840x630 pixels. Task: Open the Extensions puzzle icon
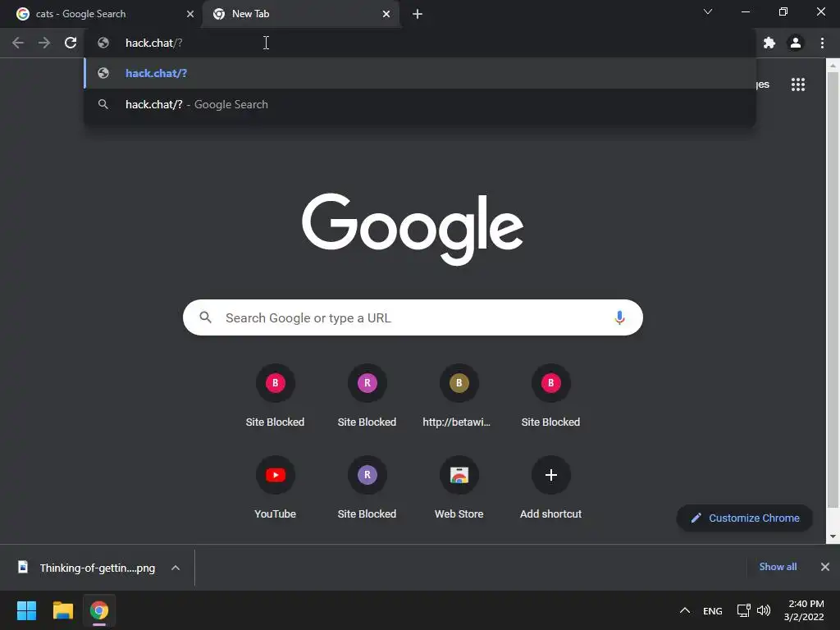pyautogui.click(x=769, y=43)
